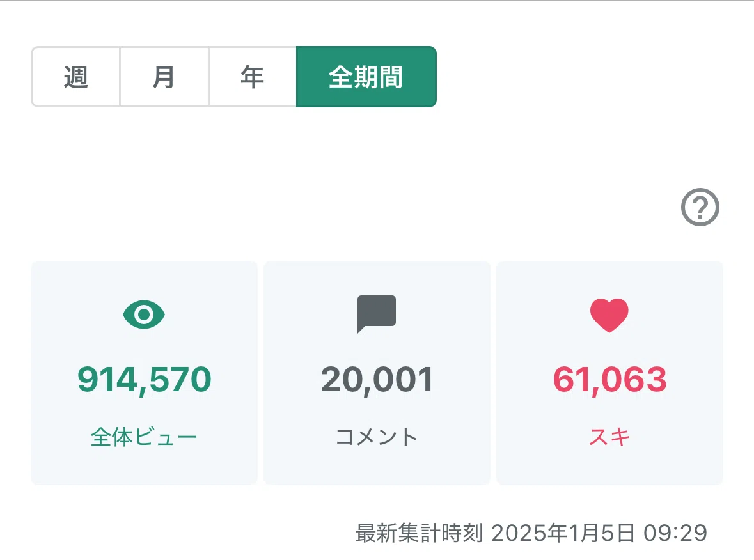Switch to the 週 period tab
This screenshot has height=560, width=754.
(x=76, y=77)
